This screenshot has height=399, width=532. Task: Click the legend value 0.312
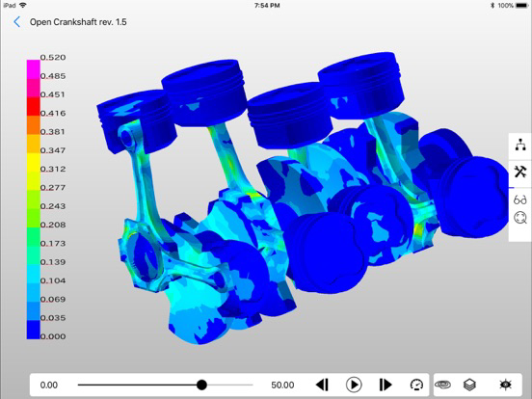(53, 169)
